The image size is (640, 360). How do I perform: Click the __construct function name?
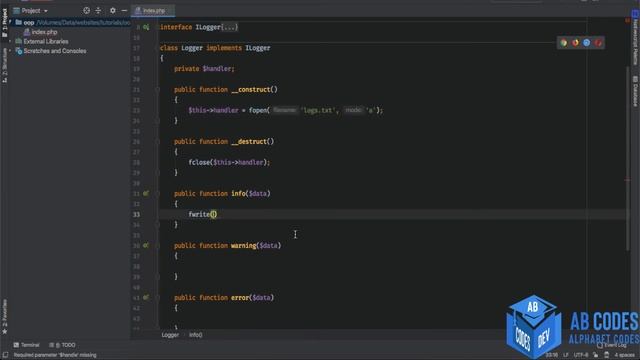point(251,90)
